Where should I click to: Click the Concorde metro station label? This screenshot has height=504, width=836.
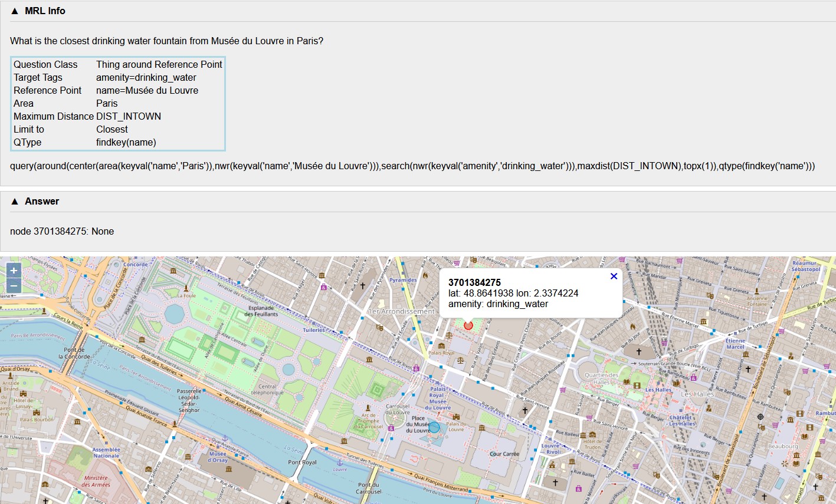pyautogui.click(x=136, y=265)
